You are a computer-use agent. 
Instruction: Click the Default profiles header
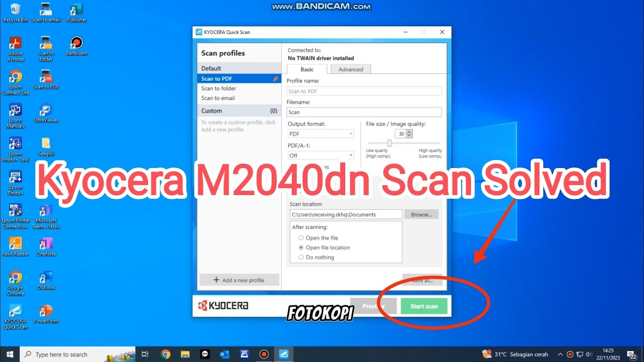click(x=239, y=68)
